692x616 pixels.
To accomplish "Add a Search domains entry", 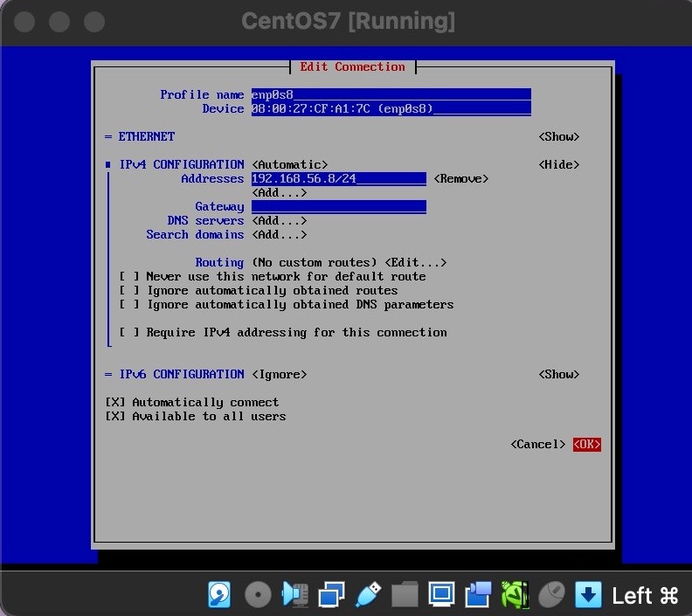I will coord(279,235).
